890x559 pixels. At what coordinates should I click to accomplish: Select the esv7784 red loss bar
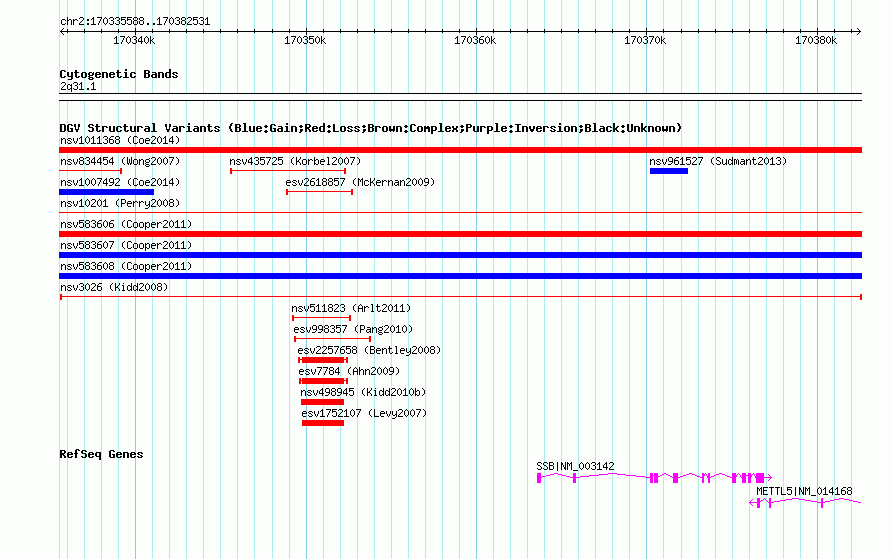tap(323, 381)
